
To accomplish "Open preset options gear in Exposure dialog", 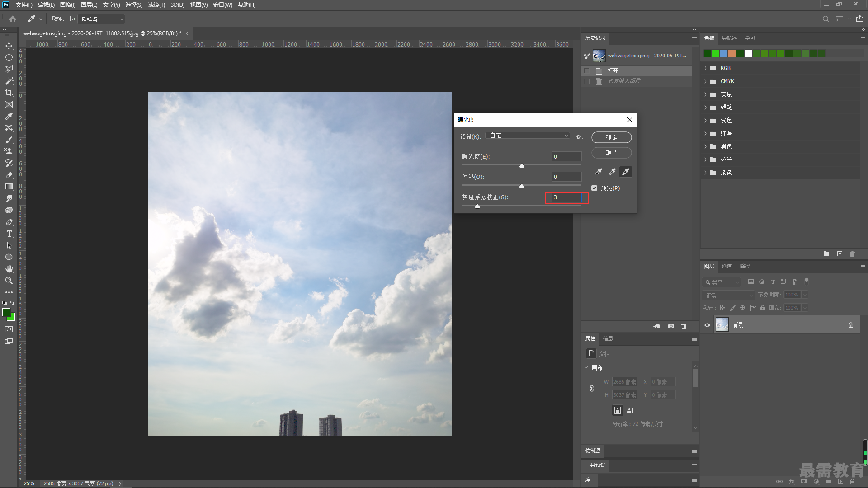I will coord(579,136).
